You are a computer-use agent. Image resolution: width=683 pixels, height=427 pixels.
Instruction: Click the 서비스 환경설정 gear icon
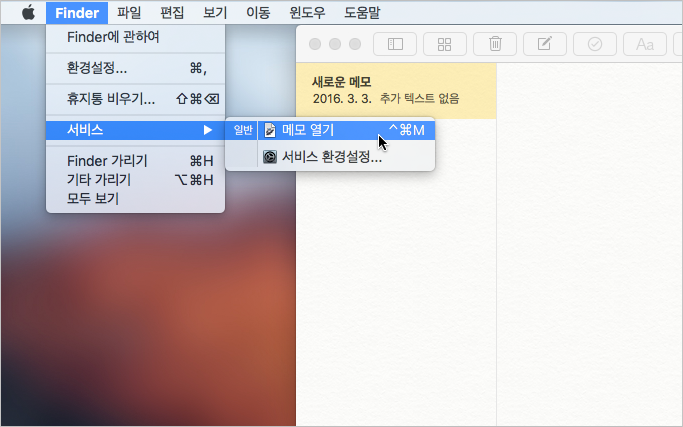(x=270, y=157)
